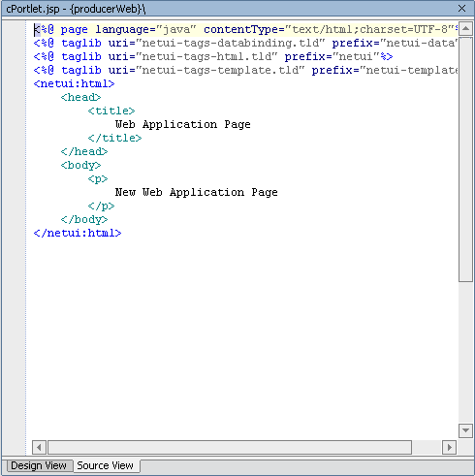Click the opening <head> tag

pyautogui.click(x=80, y=97)
